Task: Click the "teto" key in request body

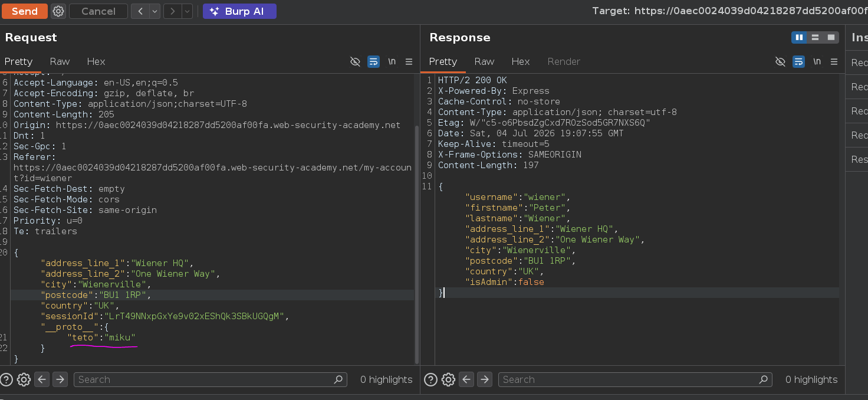Action: click(81, 337)
